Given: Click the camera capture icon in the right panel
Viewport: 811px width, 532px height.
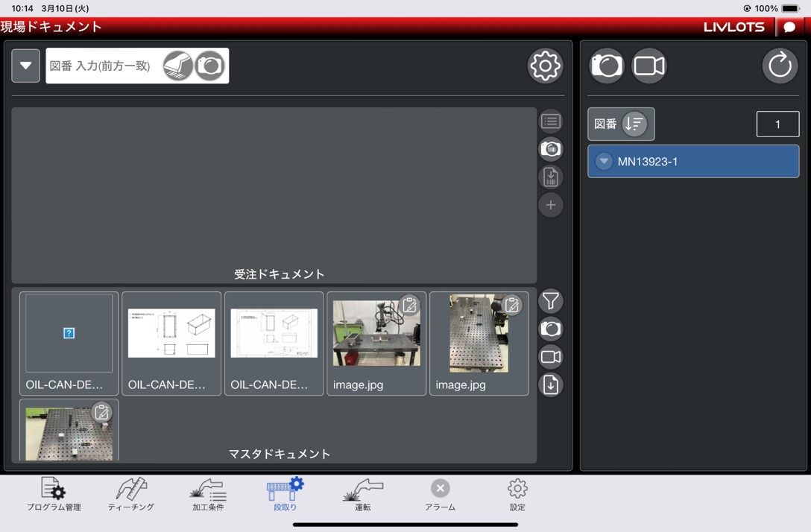Looking at the screenshot, I should click(x=607, y=66).
